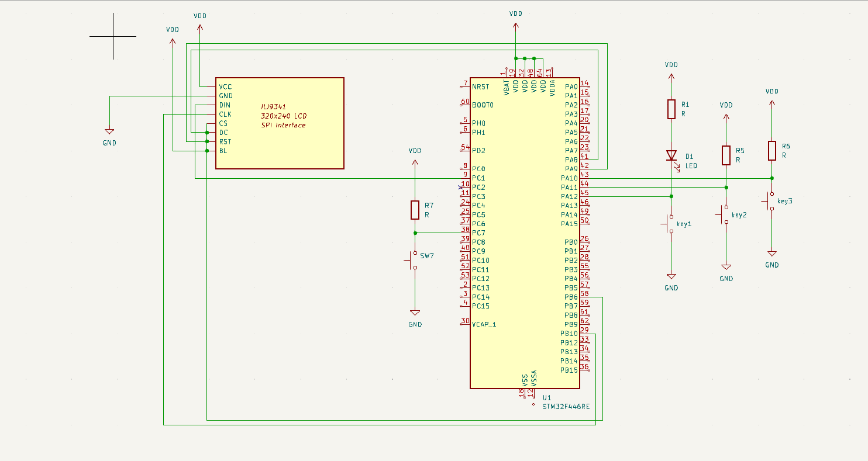Image resolution: width=868 pixels, height=461 pixels.
Task: Select the D1 LED diode symbol
Action: 671,156
